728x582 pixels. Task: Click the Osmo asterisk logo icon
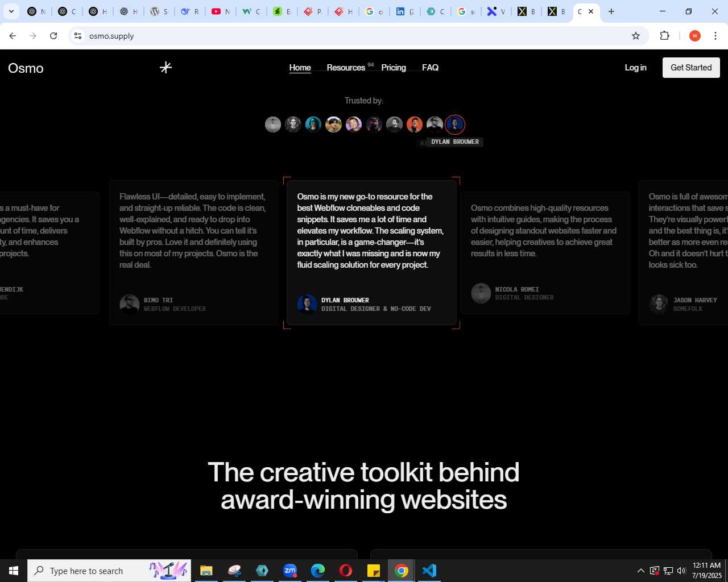pyautogui.click(x=166, y=68)
